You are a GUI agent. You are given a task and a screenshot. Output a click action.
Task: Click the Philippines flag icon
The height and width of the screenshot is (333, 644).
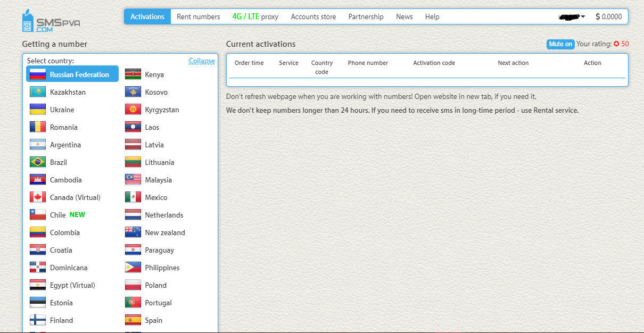point(133,268)
